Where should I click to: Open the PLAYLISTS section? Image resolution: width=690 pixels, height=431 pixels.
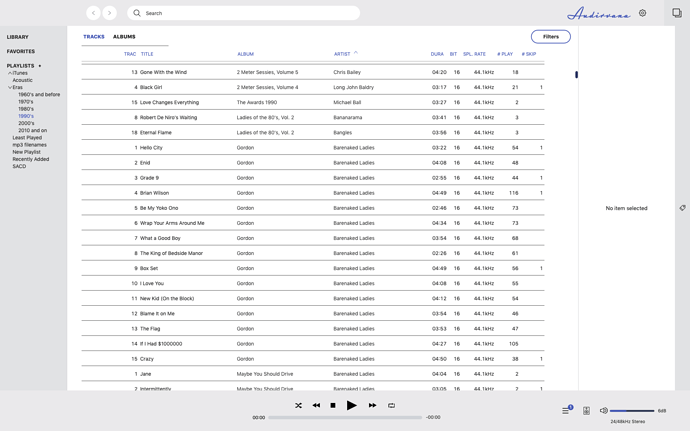coord(20,66)
